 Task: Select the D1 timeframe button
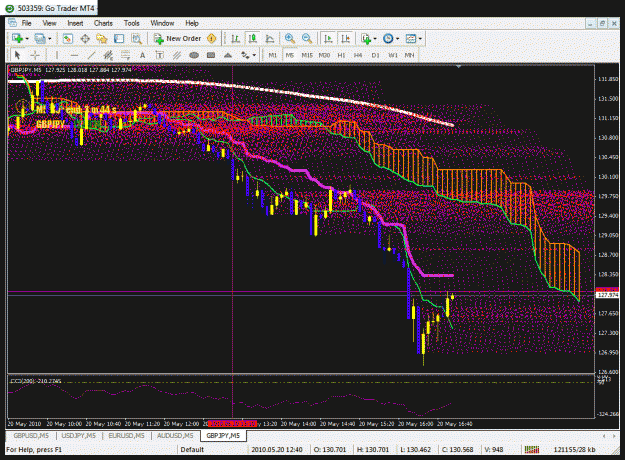pos(375,55)
